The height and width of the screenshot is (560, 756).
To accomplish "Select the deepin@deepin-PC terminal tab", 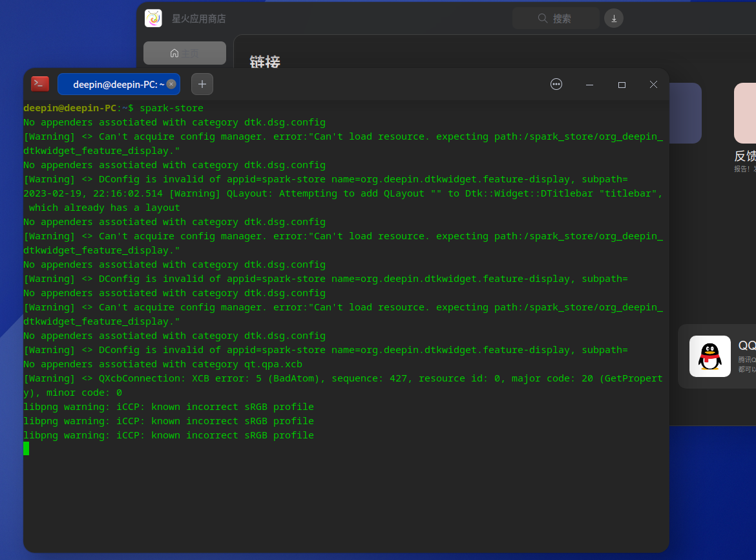I will coord(119,84).
